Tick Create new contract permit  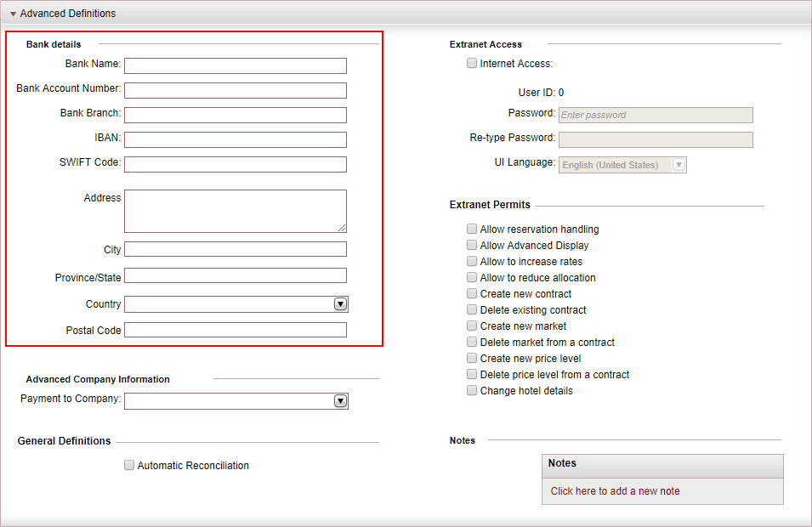[472, 293]
